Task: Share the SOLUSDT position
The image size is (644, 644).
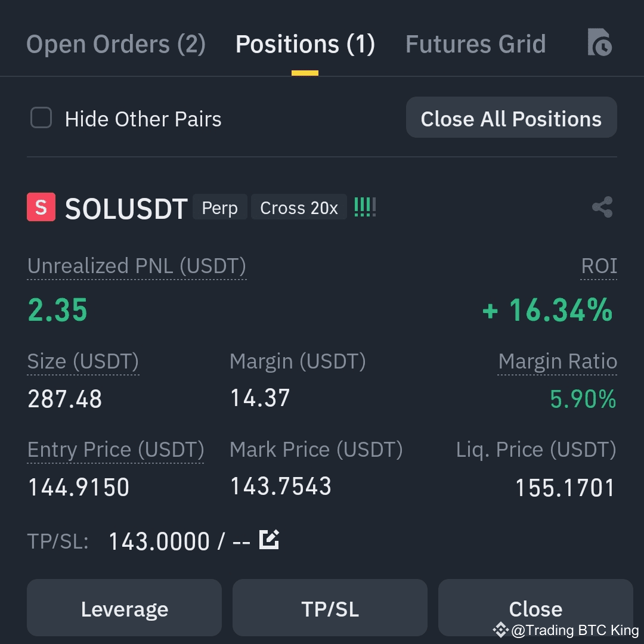Action: click(x=602, y=207)
